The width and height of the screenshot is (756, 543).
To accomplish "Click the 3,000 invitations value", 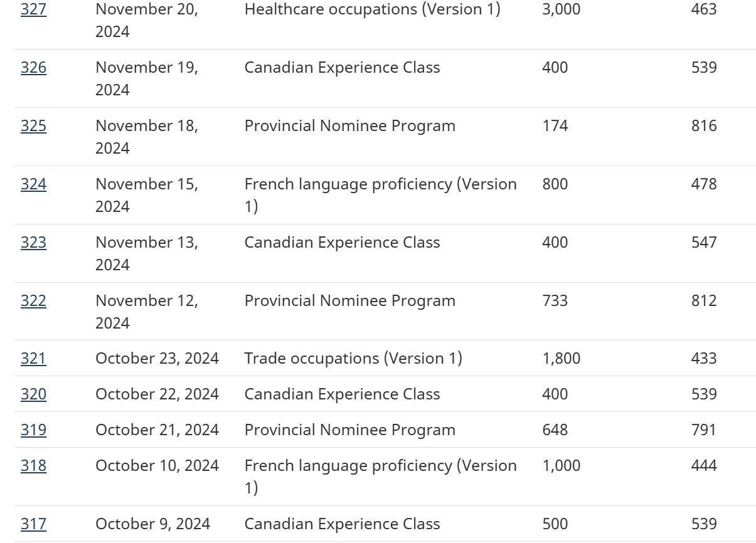I will (x=561, y=9).
